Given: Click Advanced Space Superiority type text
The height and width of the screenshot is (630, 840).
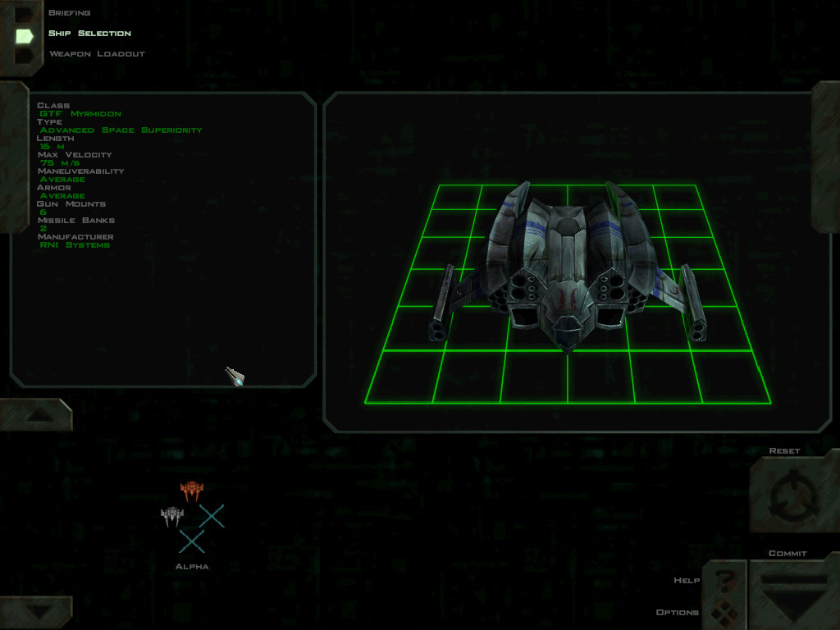Looking at the screenshot, I should pos(121,130).
